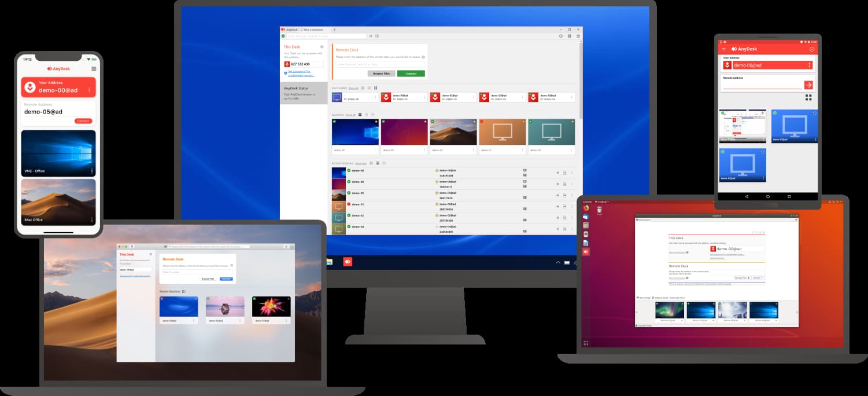This screenshot has height=396, width=868.
Task: Open the hamburger menu in the iPhone AnyDesk app
Action: point(94,68)
